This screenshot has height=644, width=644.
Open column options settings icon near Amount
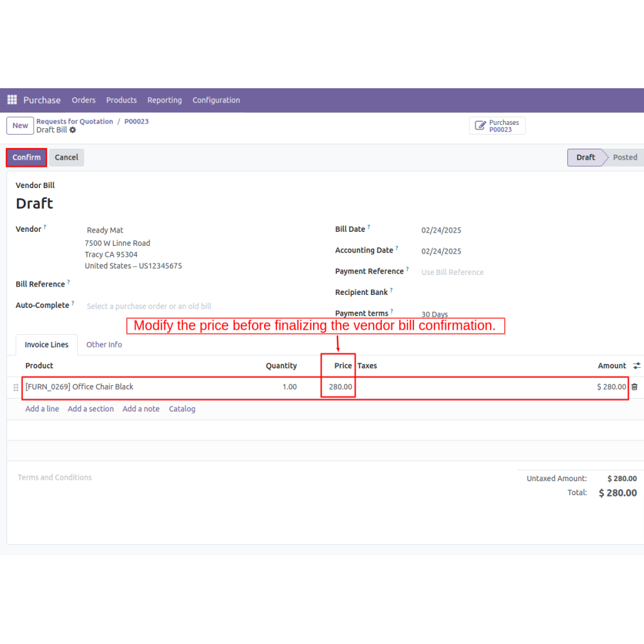pos(637,366)
